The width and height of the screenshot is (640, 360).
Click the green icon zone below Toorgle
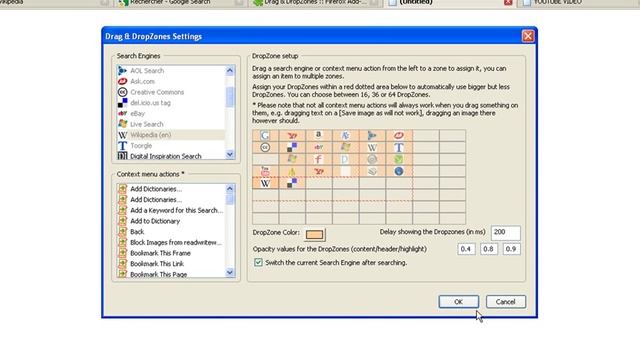coord(399,159)
